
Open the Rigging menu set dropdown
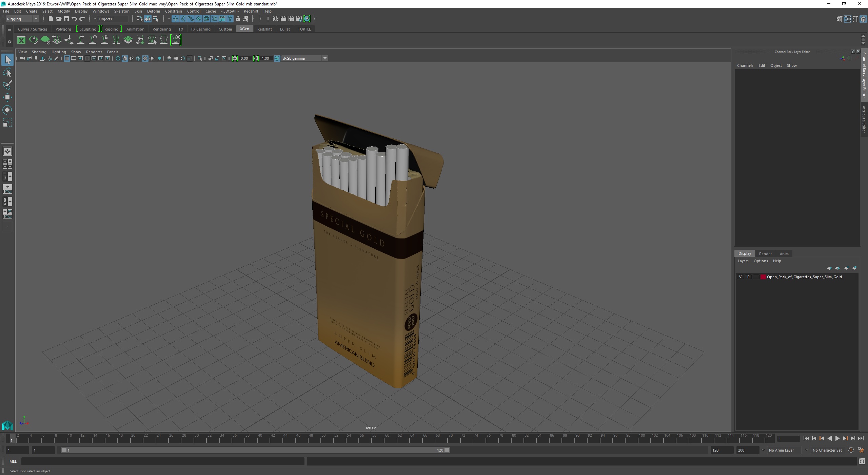(22, 19)
